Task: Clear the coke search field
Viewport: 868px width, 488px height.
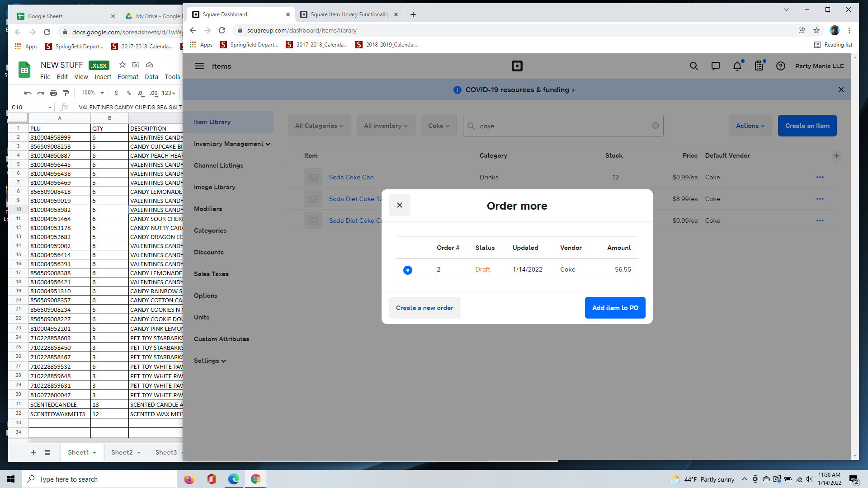Action: point(655,126)
